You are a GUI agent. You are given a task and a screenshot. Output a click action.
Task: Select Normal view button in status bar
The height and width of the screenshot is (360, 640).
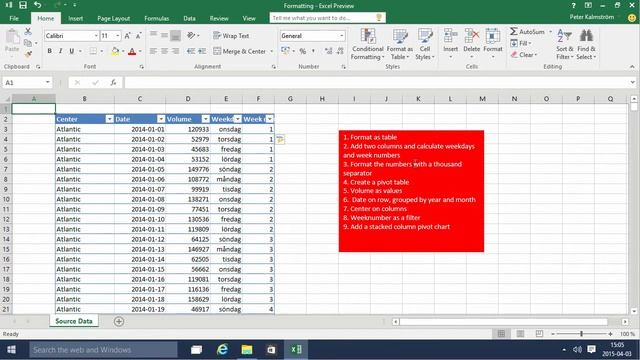501,334
